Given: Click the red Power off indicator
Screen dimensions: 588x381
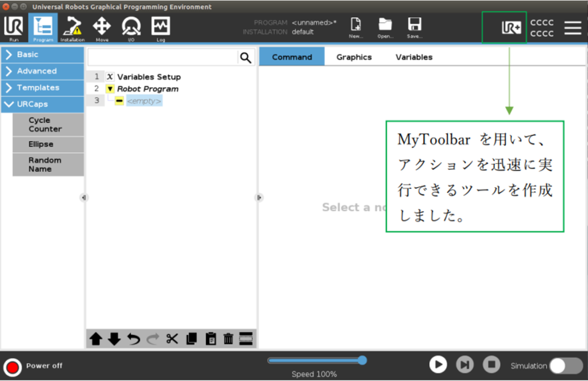Looking at the screenshot, I should click(12, 367).
